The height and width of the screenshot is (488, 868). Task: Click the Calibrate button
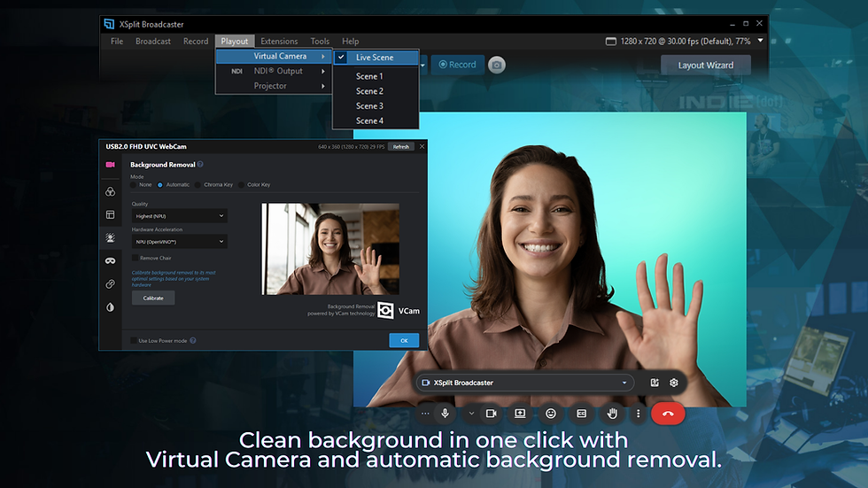(153, 298)
